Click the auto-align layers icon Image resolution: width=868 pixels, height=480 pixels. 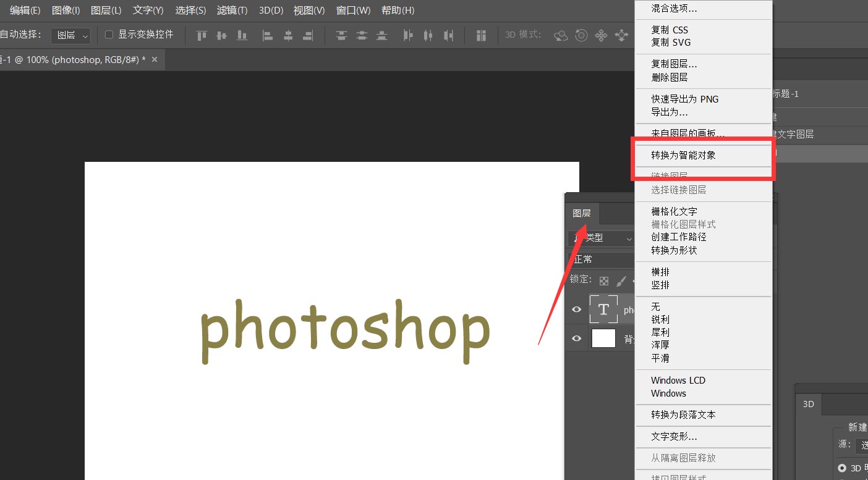tap(481, 36)
